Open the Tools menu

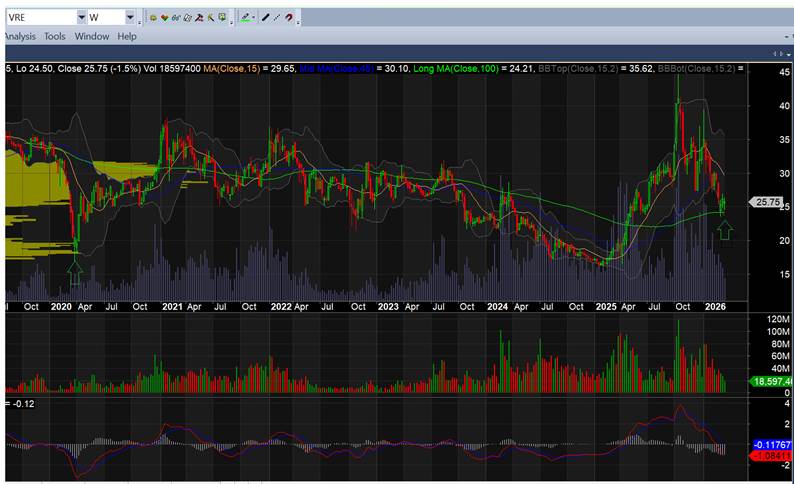[54, 36]
